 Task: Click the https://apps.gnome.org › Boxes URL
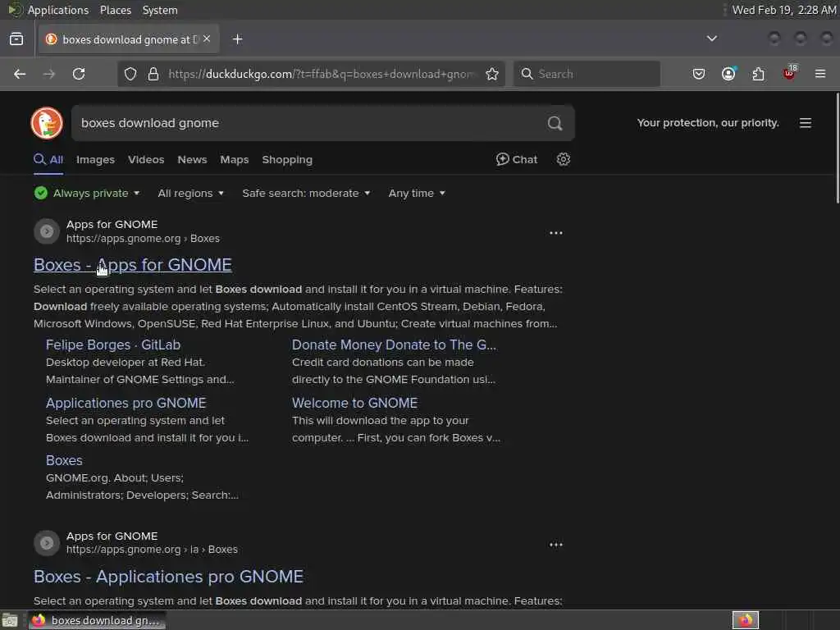pyautogui.click(x=143, y=239)
